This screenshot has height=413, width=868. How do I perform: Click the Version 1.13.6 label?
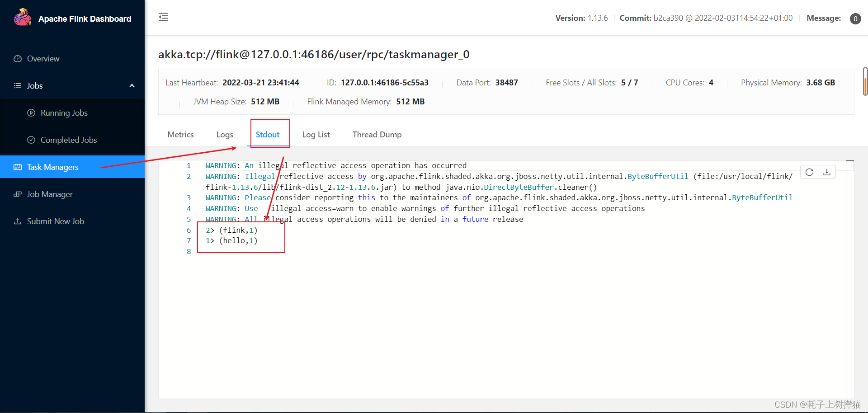pyautogui.click(x=581, y=18)
